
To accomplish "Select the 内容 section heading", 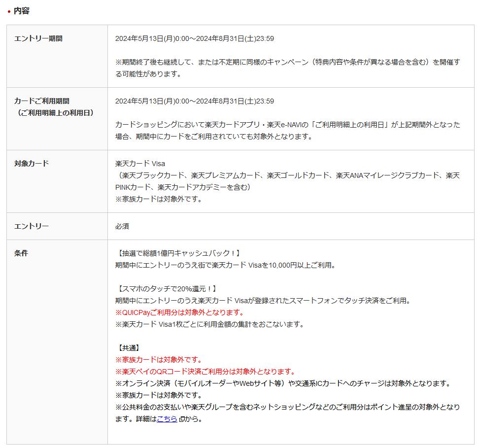I will (22, 11).
